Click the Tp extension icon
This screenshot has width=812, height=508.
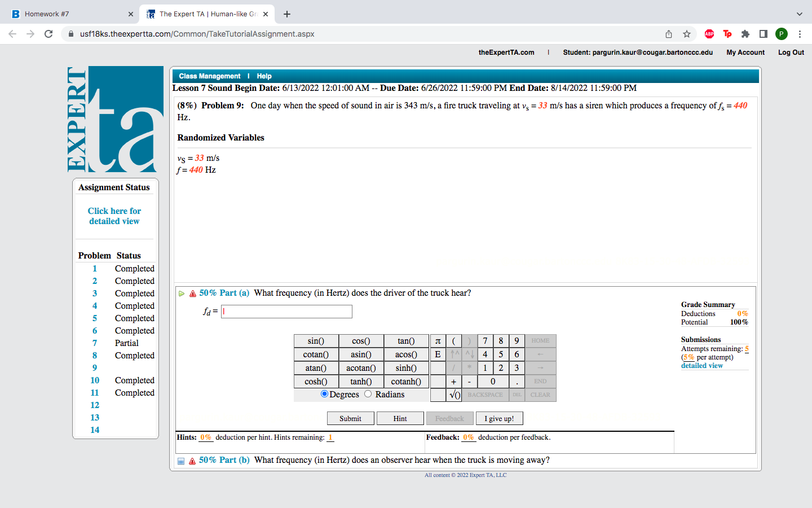[x=727, y=34]
